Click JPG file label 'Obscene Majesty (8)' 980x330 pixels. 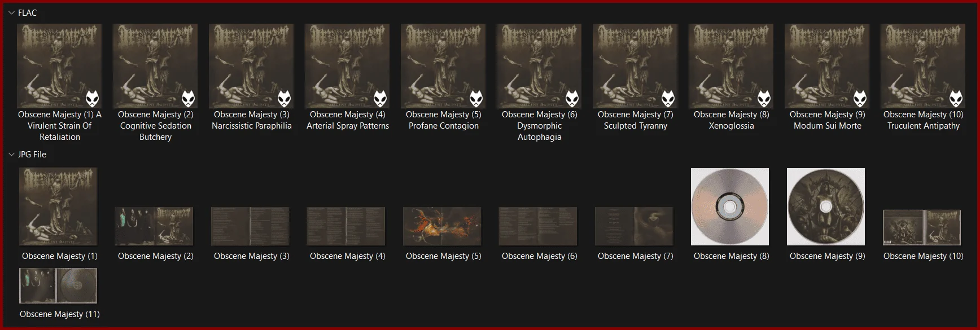(x=732, y=256)
